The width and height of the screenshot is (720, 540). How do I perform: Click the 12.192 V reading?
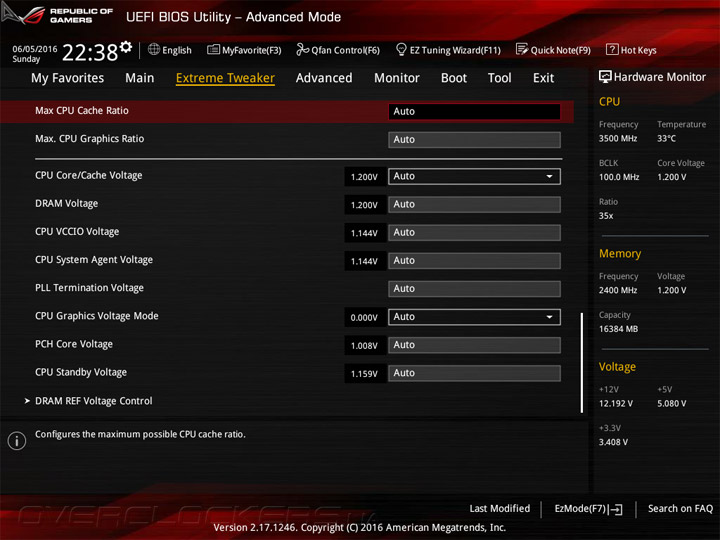pos(616,403)
